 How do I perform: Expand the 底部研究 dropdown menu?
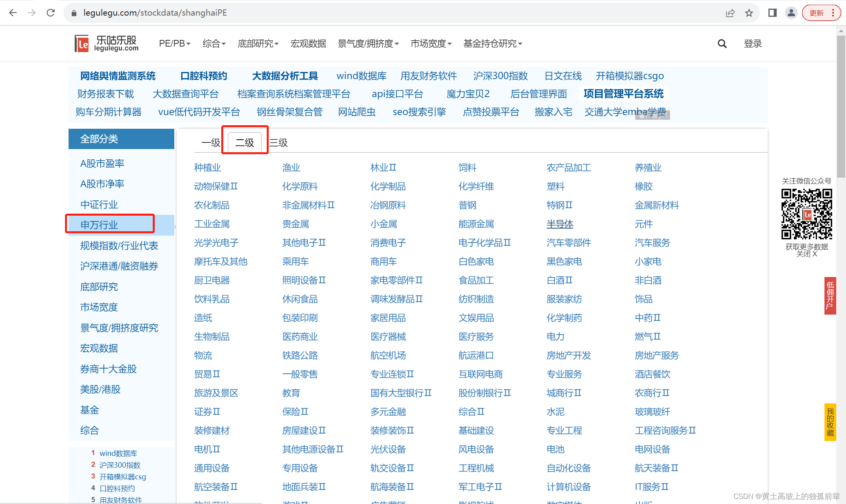[258, 43]
